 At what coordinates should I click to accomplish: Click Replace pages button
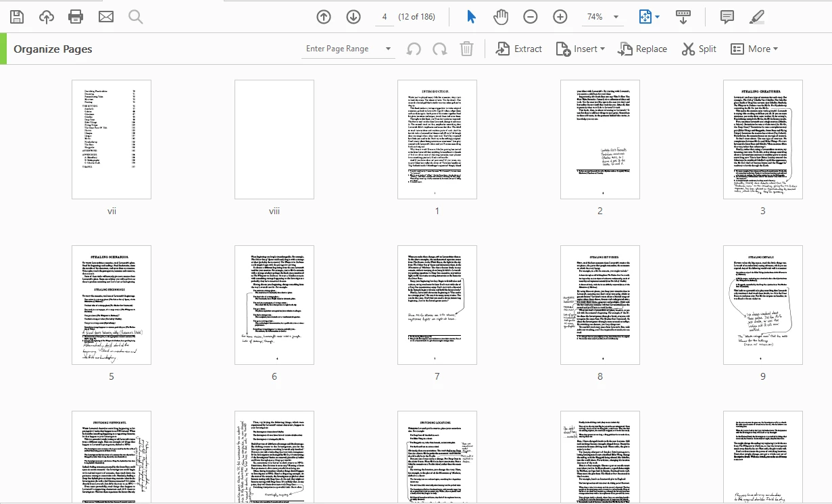click(642, 49)
